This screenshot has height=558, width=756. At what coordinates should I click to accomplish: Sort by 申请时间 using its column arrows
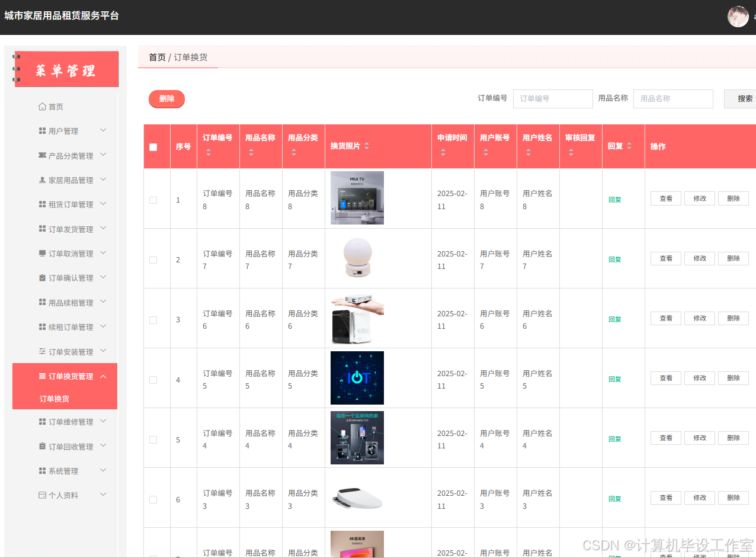443,152
